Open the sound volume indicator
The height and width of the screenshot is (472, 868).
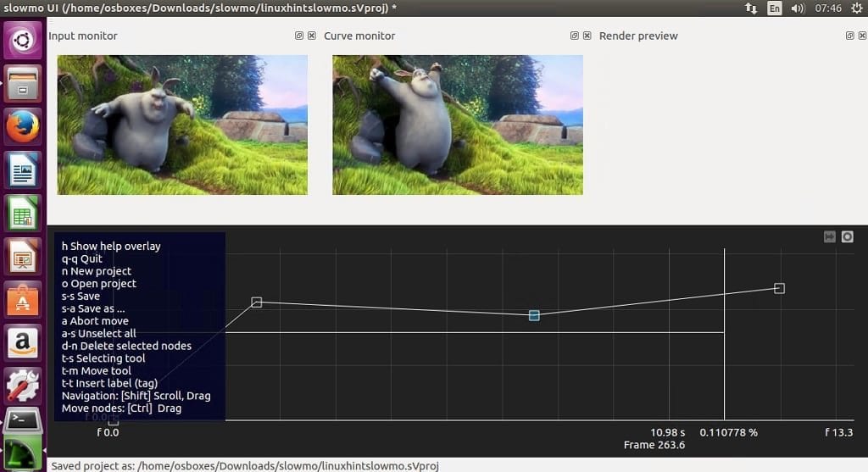tap(798, 8)
